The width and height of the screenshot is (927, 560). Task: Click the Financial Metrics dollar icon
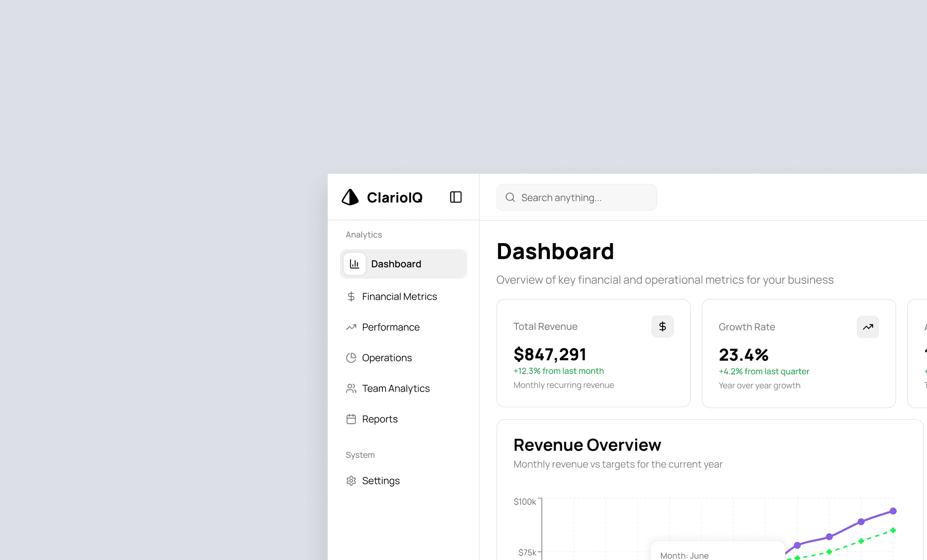pyautogui.click(x=351, y=297)
